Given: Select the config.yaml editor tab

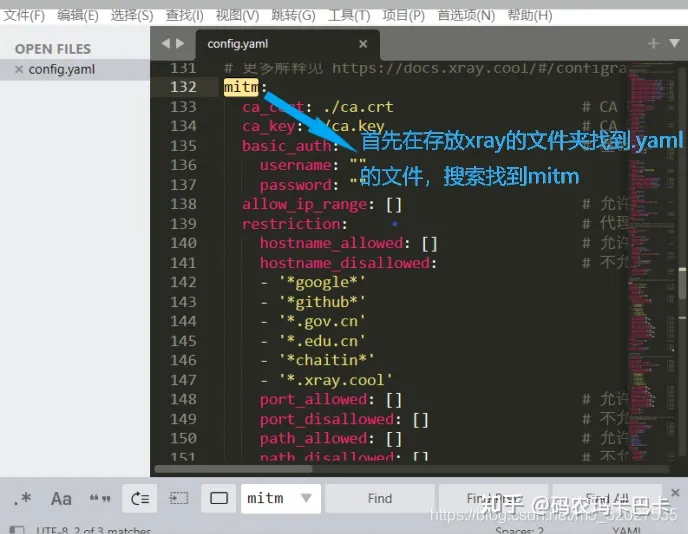Looking at the screenshot, I should (x=287, y=44).
